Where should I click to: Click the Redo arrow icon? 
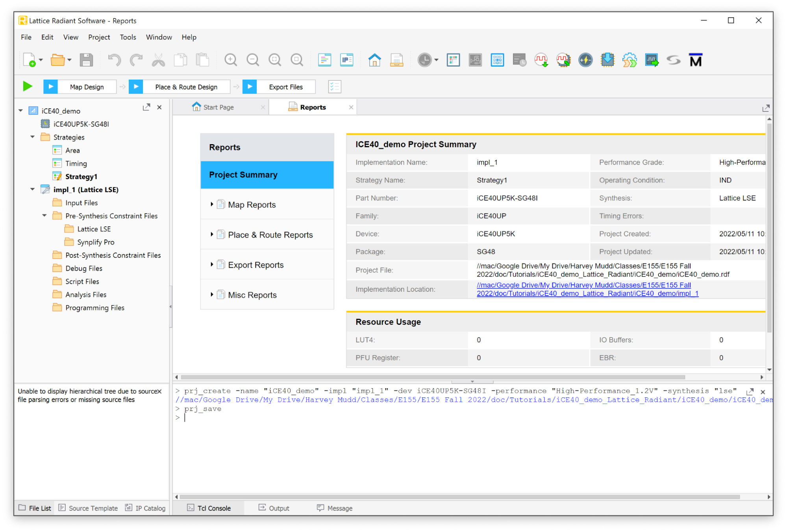(136, 60)
